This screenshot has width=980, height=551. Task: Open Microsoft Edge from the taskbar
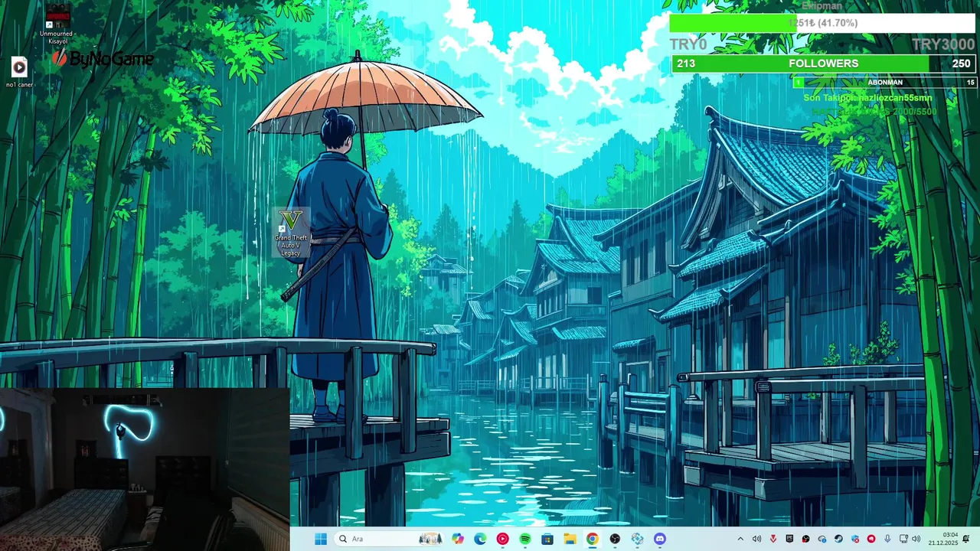(x=480, y=539)
